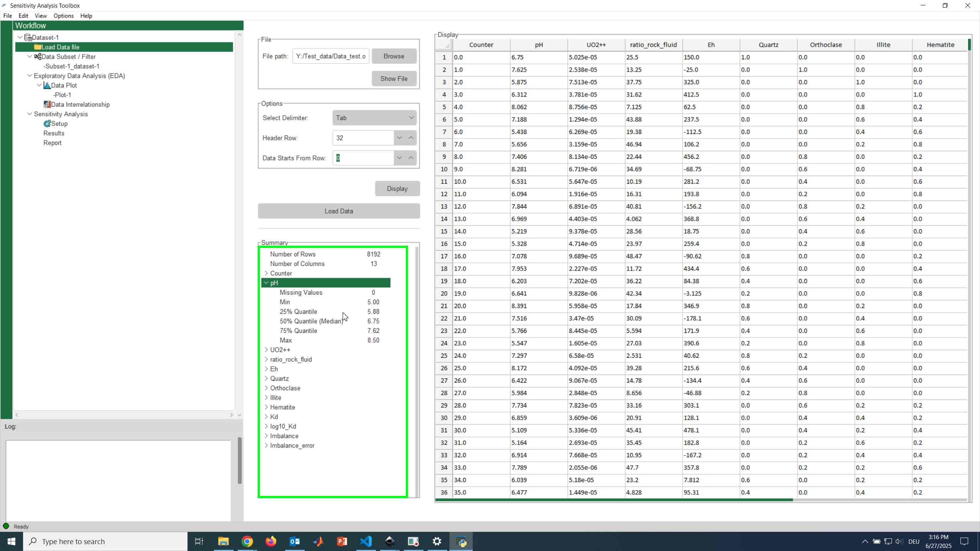The width and height of the screenshot is (980, 551).
Task: Open the notification center
Action: click(964, 541)
